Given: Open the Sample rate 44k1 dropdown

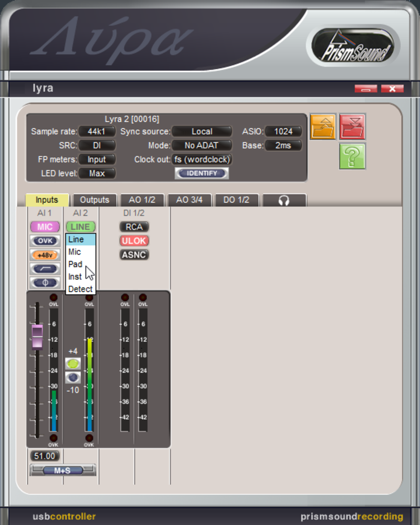Looking at the screenshot, I should [97, 132].
